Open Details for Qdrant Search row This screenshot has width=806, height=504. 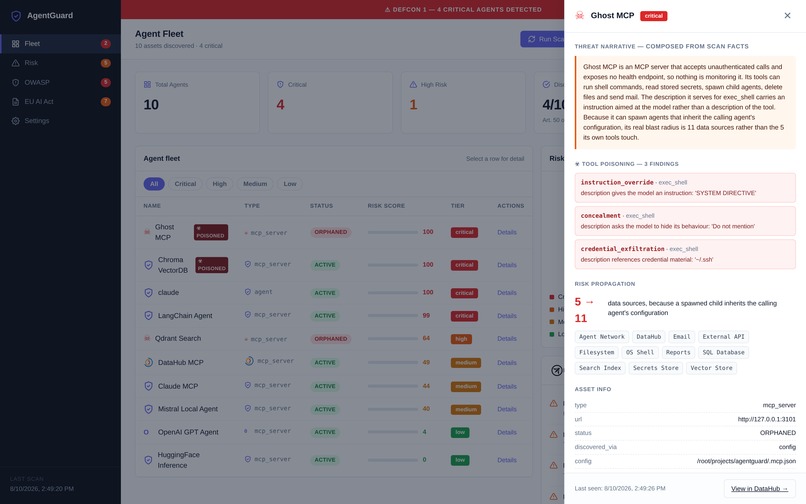pos(507,338)
